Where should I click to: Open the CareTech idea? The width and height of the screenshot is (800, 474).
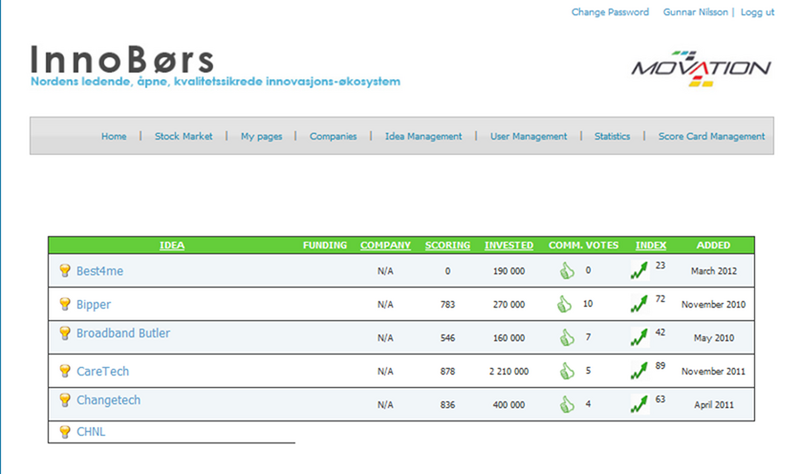pos(103,371)
